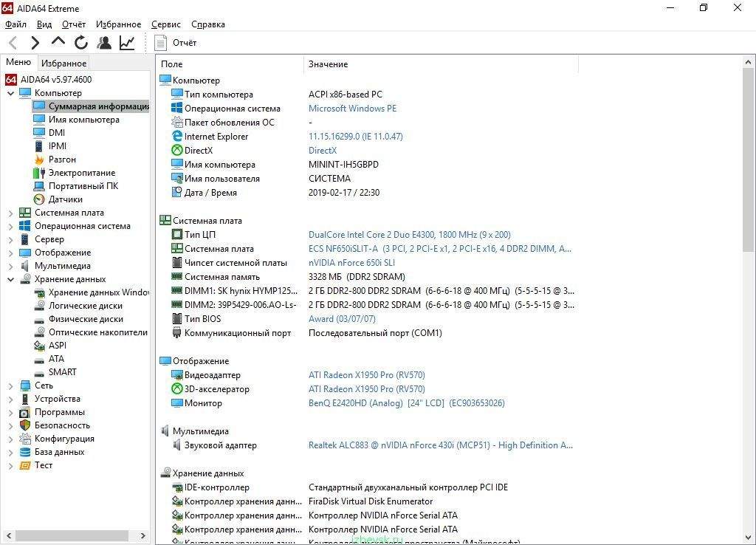Click the report pane scroll down arrow
The height and width of the screenshot is (545, 756).
[x=748, y=538]
